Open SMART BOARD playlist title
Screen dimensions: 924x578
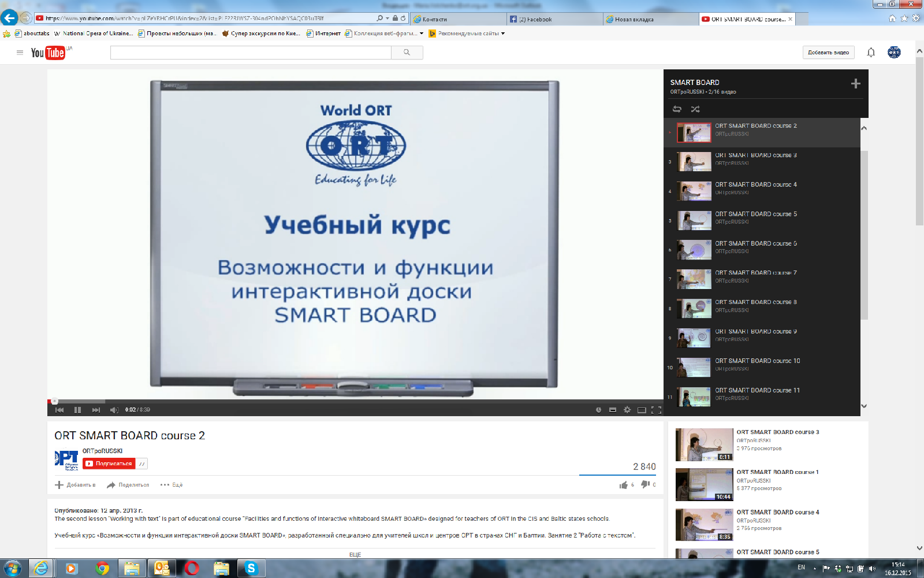(x=695, y=83)
